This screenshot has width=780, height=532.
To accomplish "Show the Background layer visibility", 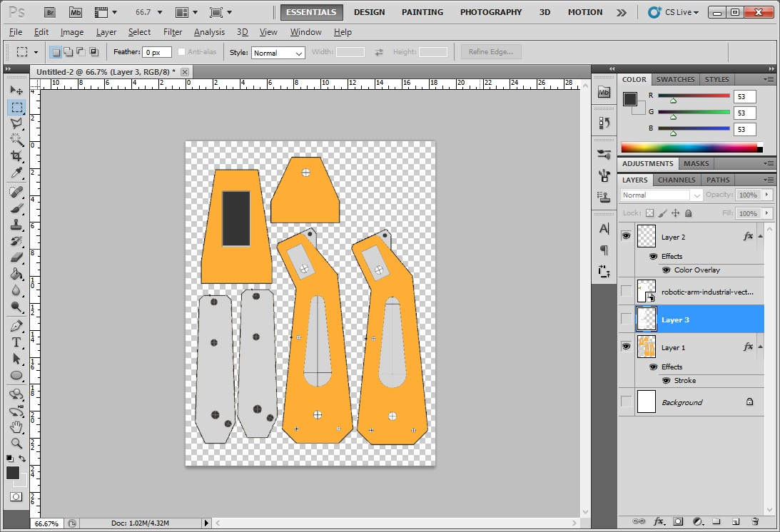I will click(627, 402).
